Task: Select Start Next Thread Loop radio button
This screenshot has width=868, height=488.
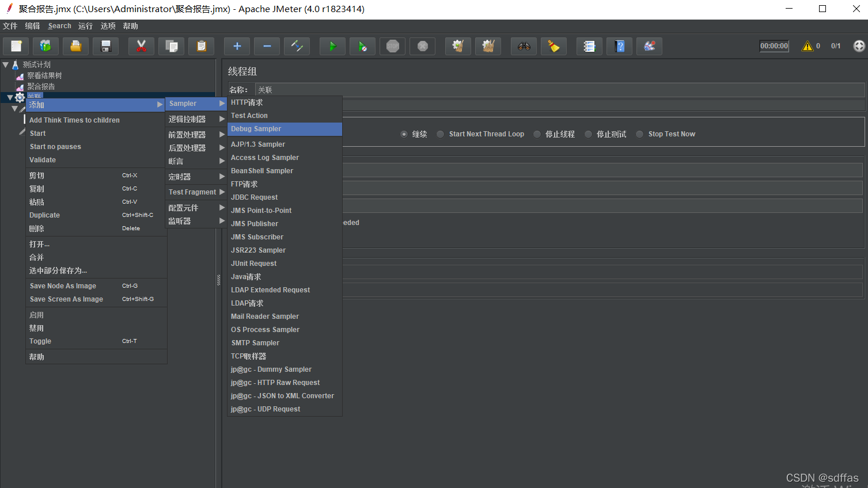Action: click(440, 134)
